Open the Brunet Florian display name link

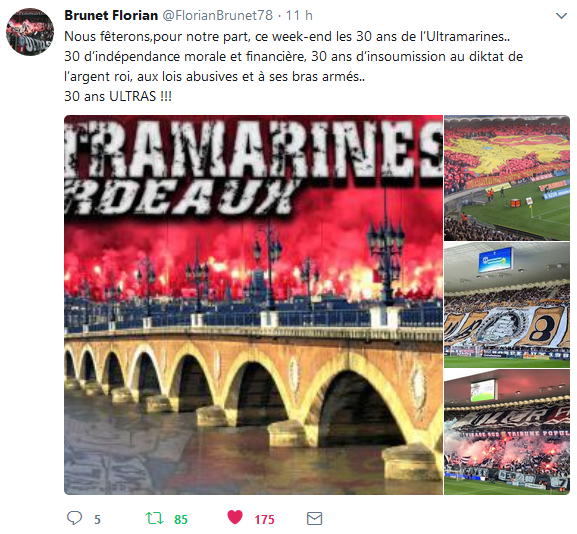point(111,15)
